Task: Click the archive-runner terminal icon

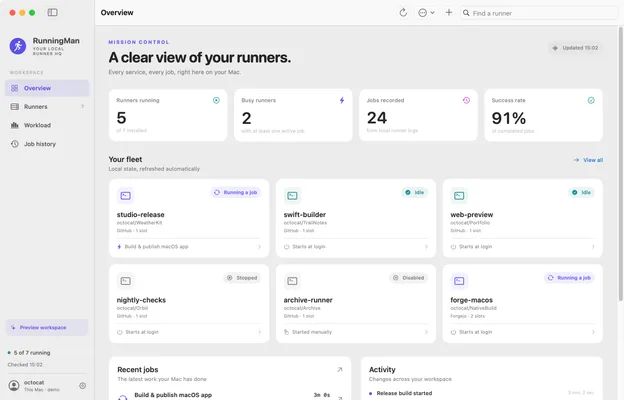Action: coord(292,281)
